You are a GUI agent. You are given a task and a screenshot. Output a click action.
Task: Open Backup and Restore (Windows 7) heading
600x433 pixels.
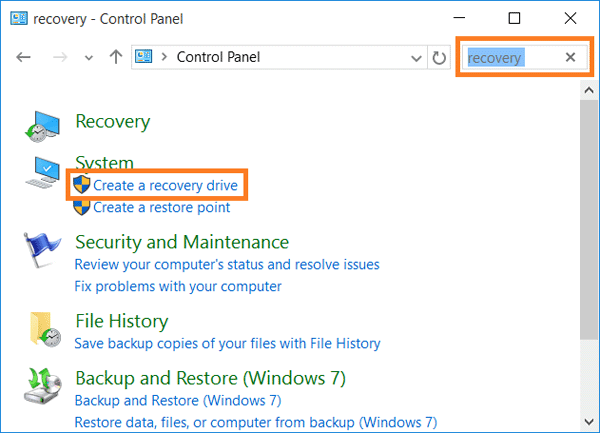click(210, 378)
